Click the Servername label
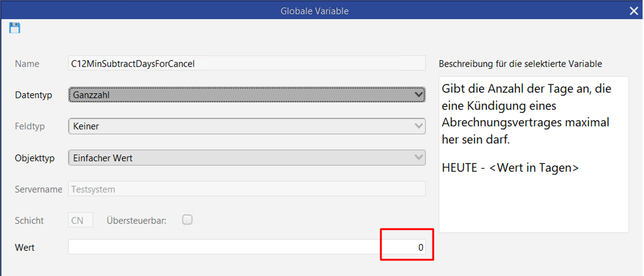Image resolution: width=644 pixels, height=276 pixels. click(x=39, y=189)
